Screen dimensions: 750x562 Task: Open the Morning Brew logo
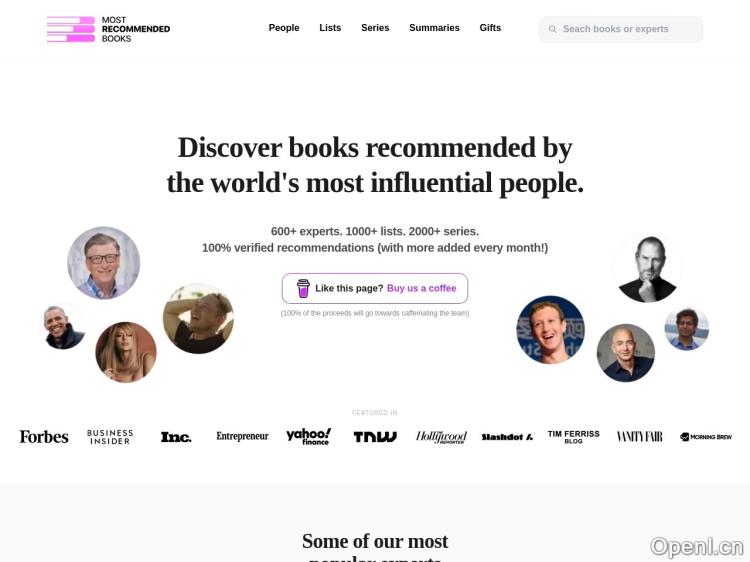(706, 437)
